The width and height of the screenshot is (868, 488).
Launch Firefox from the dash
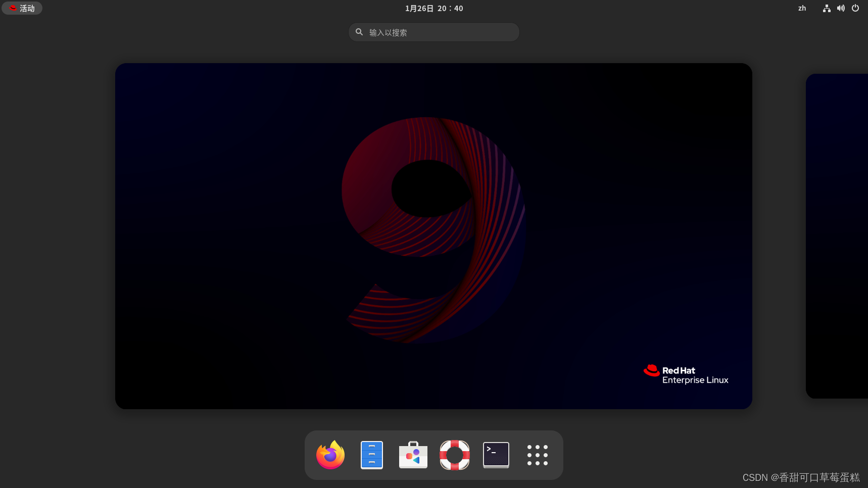(x=330, y=455)
